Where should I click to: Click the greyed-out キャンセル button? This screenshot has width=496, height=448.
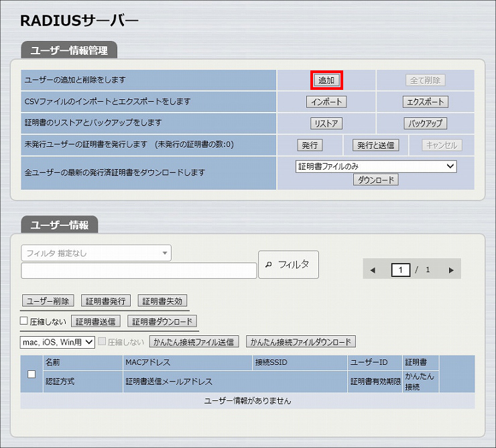pyautogui.click(x=442, y=146)
